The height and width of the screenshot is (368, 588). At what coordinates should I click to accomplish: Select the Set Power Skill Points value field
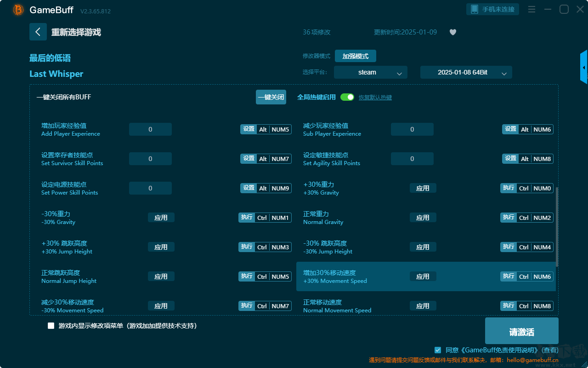point(150,188)
